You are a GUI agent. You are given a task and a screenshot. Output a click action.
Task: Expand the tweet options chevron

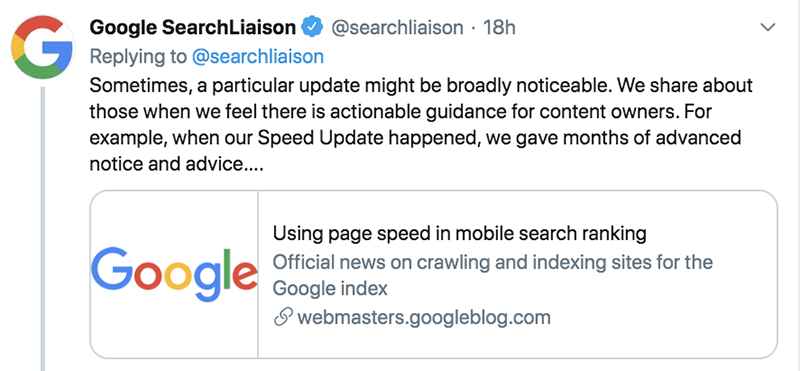pos(768,28)
